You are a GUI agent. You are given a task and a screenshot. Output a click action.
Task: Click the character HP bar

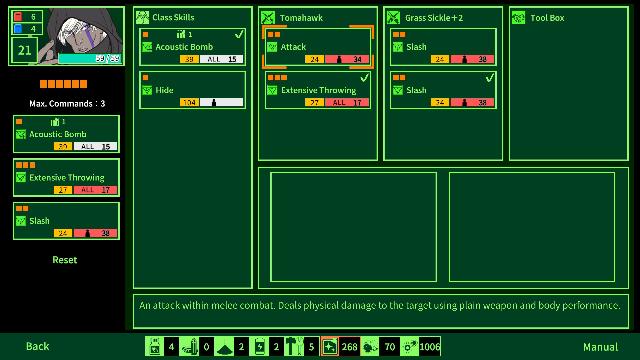(x=90, y=58)
